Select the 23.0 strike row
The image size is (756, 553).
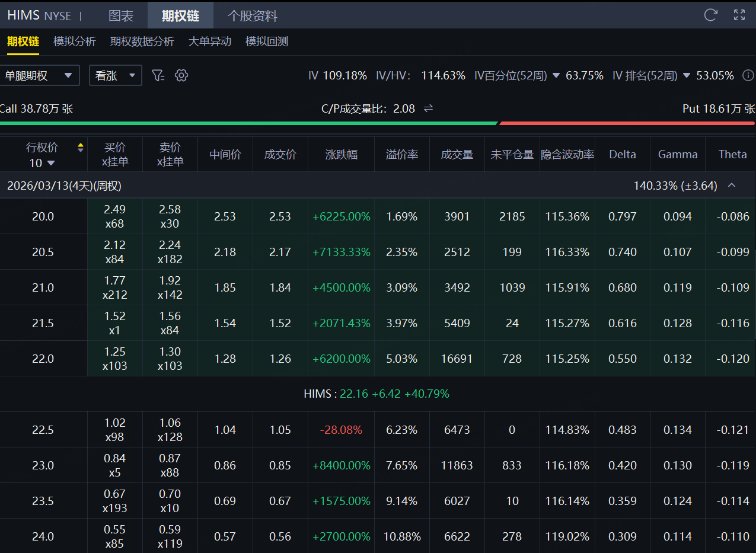43,465
